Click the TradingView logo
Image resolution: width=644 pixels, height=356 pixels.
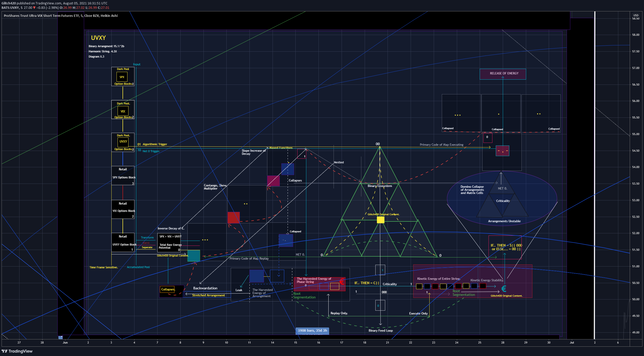coord(17,351)
